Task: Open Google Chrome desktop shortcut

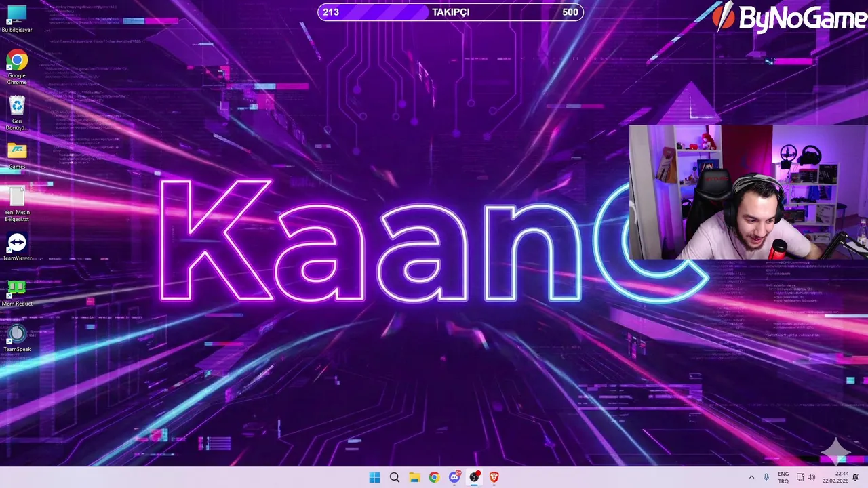Action: point(17,68)
